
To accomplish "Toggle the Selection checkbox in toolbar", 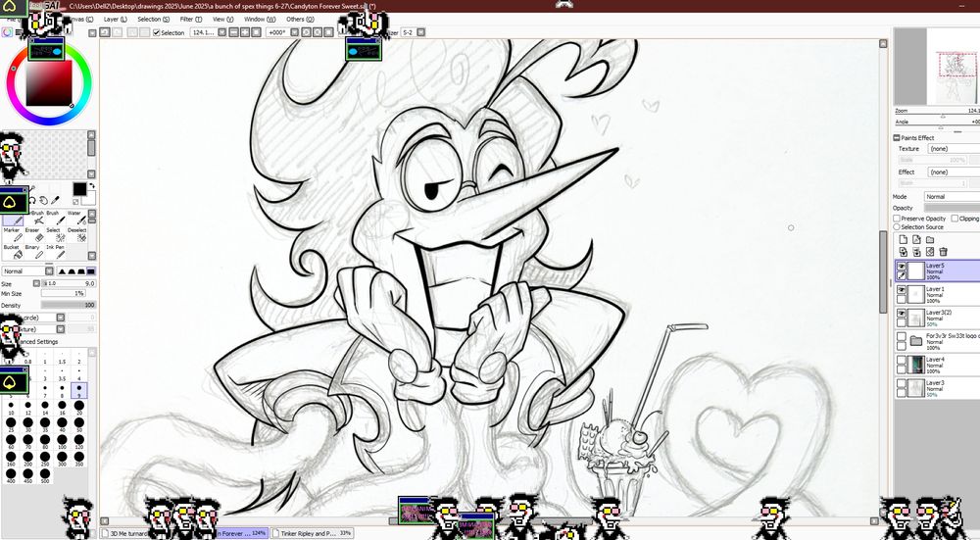I will tap(156, 32).
